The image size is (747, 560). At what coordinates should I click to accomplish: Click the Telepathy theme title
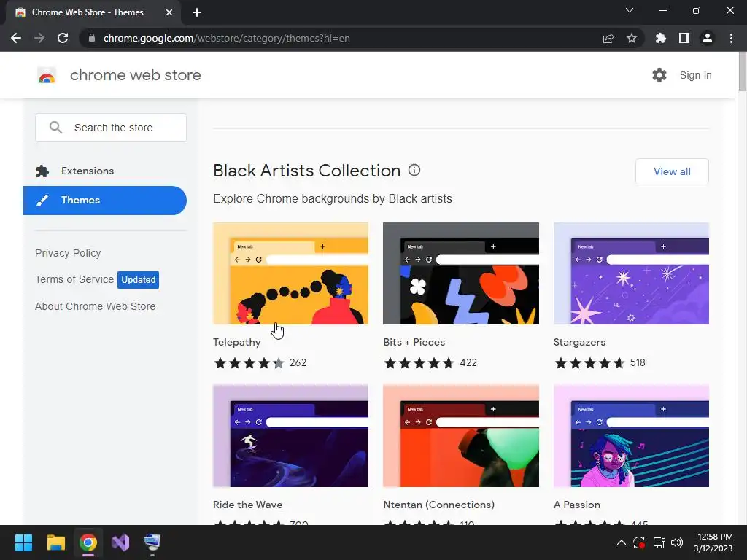tap(237, 342)
